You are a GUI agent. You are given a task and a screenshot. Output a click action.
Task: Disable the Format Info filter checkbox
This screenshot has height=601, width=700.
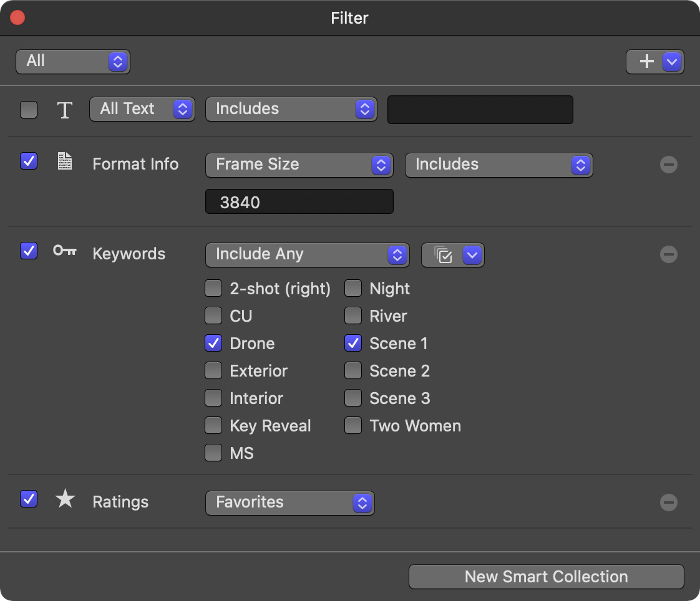tap(29, 161)
